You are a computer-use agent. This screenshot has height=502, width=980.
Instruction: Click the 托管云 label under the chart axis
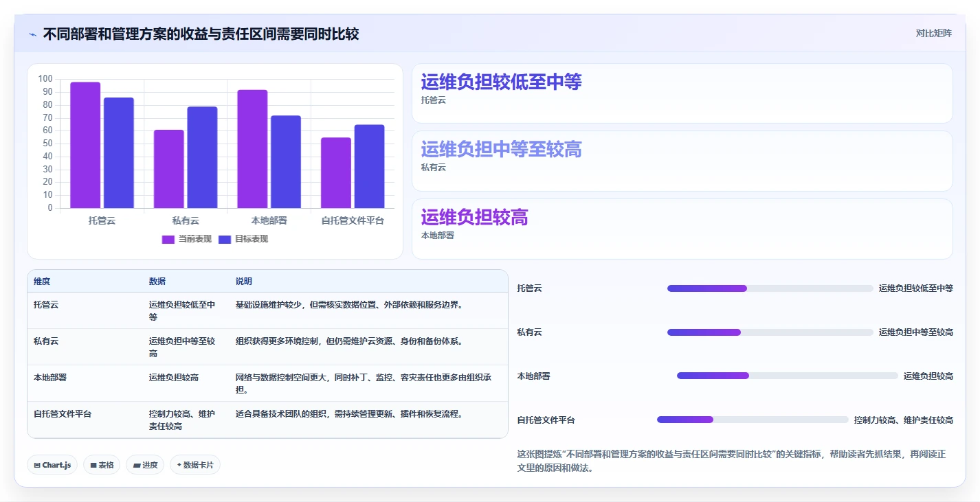(x=102, y=220)
